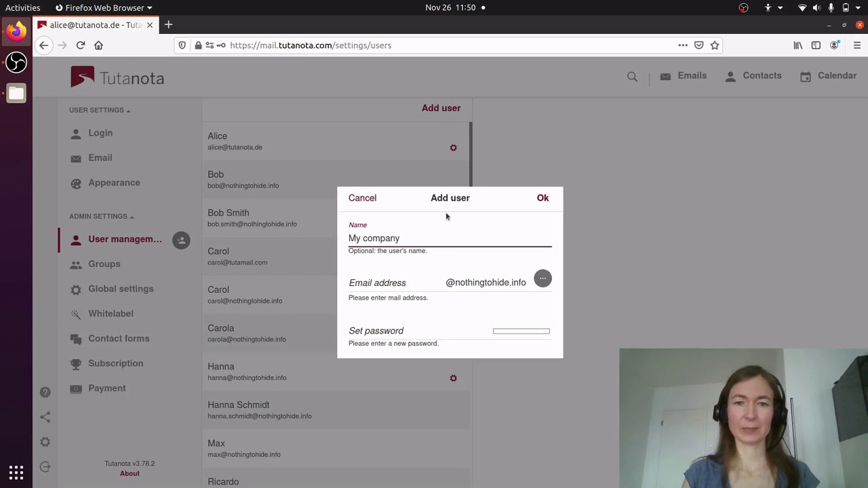Screen dimensions: 868x488
Task: Open the domain chooser three-dot button
Action: pos(542,279)
